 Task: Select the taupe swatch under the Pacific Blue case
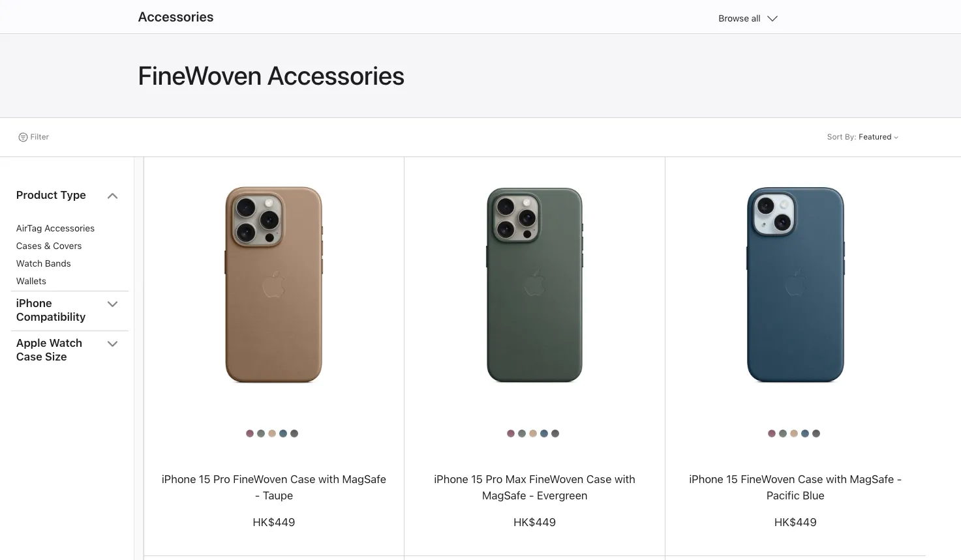(x=793, y=433)
